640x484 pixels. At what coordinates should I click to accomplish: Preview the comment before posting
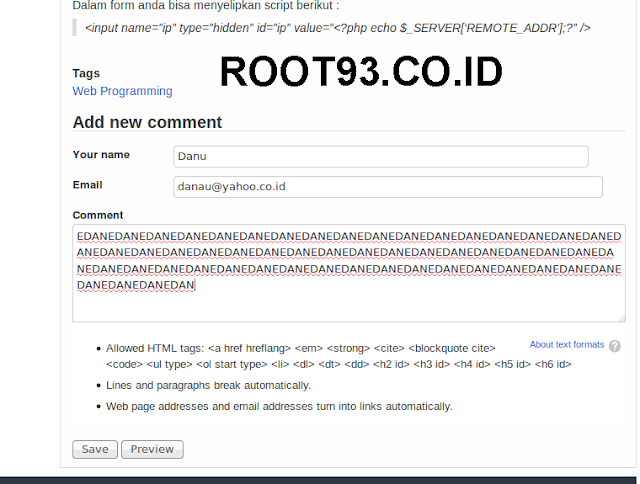(x=152, y=449)
